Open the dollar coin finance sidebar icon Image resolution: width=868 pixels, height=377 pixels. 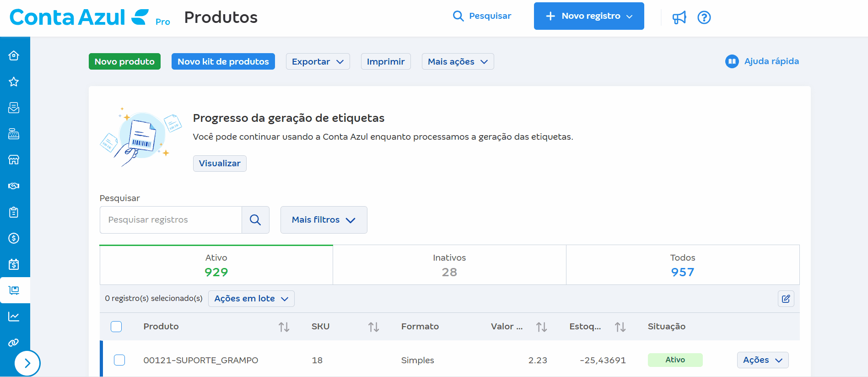pos(14,238)
